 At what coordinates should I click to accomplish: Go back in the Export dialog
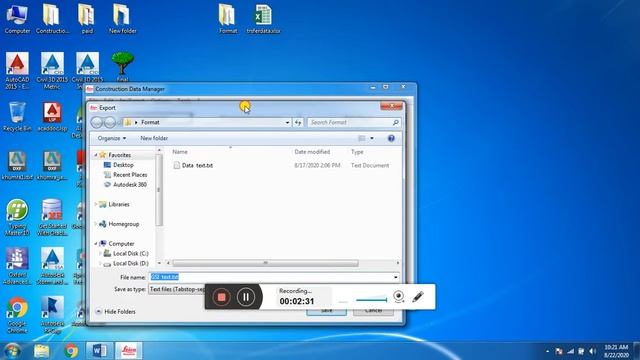(97, 122)
